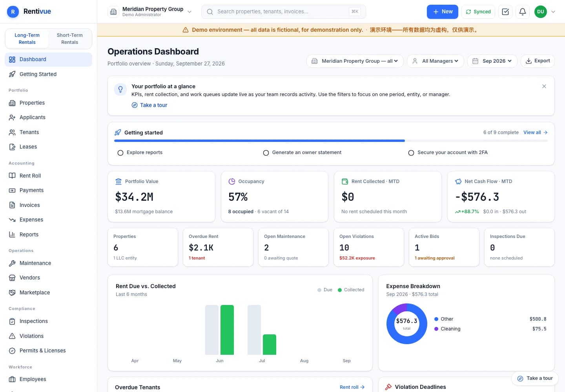
Task: Click the Marketplace handshake icon in sidebar
Action: [x=12, y=292]
